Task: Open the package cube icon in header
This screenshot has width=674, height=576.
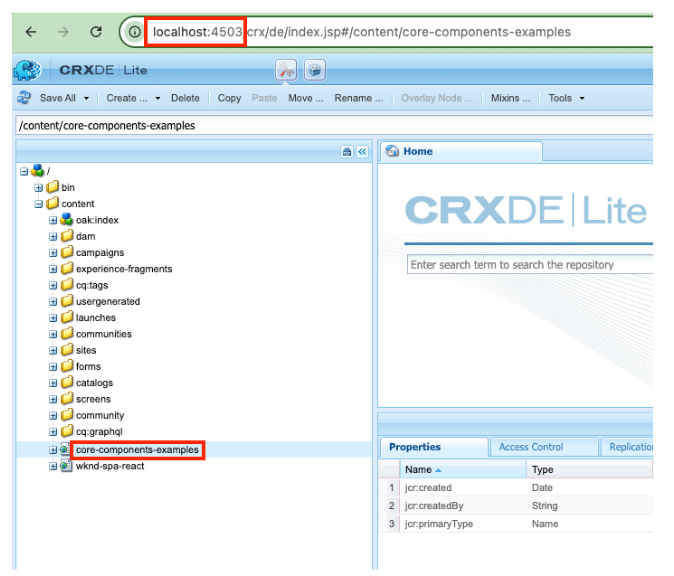Action: tap(315, 70)
